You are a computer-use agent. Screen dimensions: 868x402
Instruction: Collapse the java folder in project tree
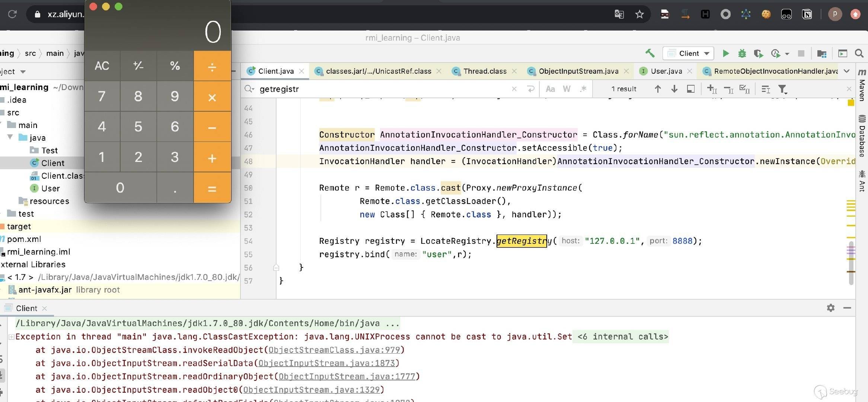tap(10, 137)
